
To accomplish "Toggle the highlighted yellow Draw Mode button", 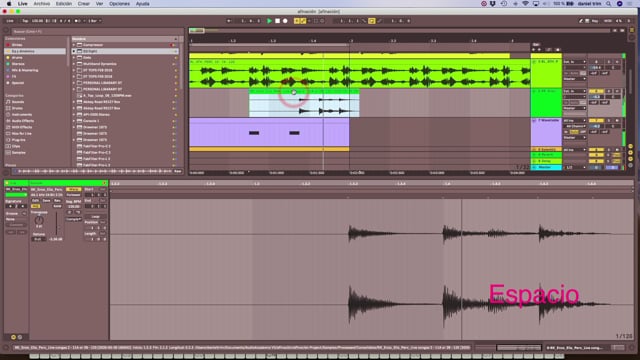I will coord(371,21).
